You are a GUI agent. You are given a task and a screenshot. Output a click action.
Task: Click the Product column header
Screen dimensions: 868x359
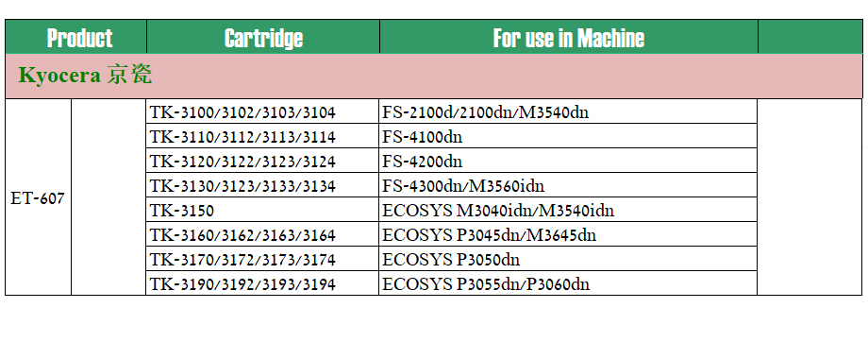tap(75, 37)
